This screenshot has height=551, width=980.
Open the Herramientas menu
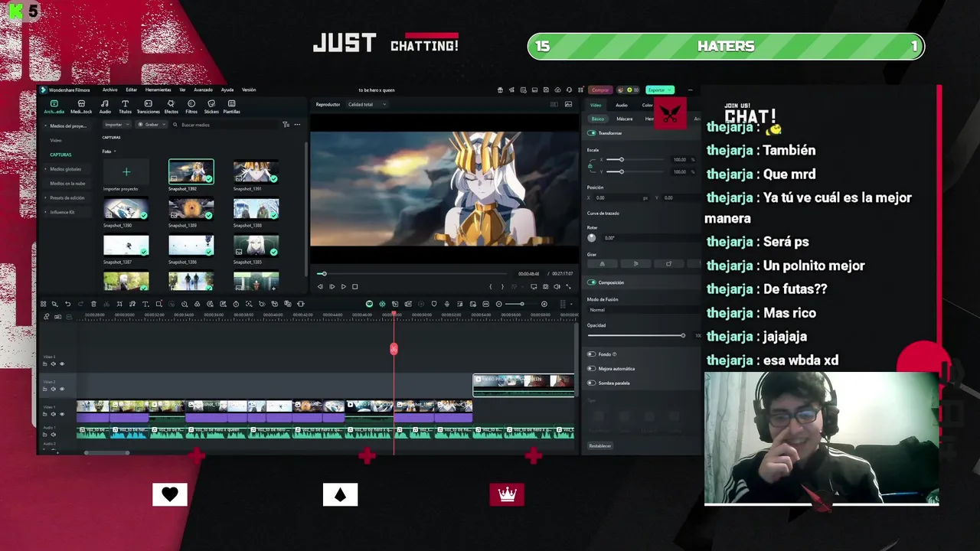click(x=158, y=90)
